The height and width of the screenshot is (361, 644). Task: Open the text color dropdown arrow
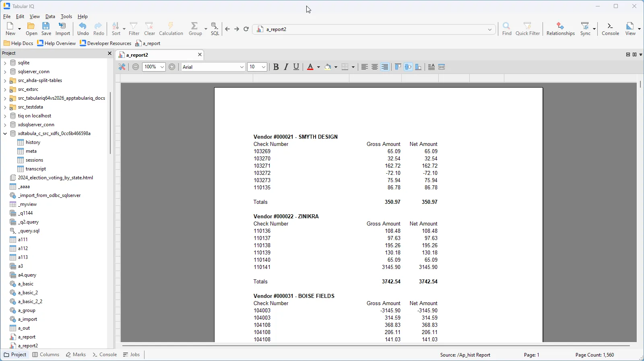[x=319, y=67]
